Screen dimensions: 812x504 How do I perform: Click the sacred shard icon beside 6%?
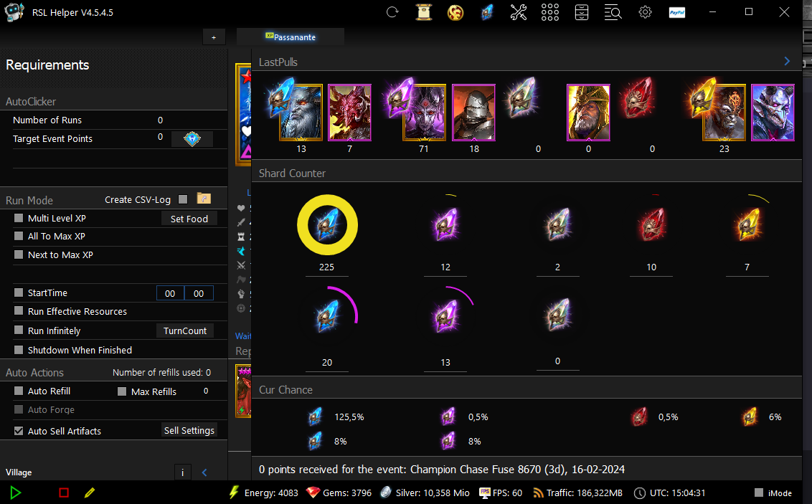pos(750,417)
